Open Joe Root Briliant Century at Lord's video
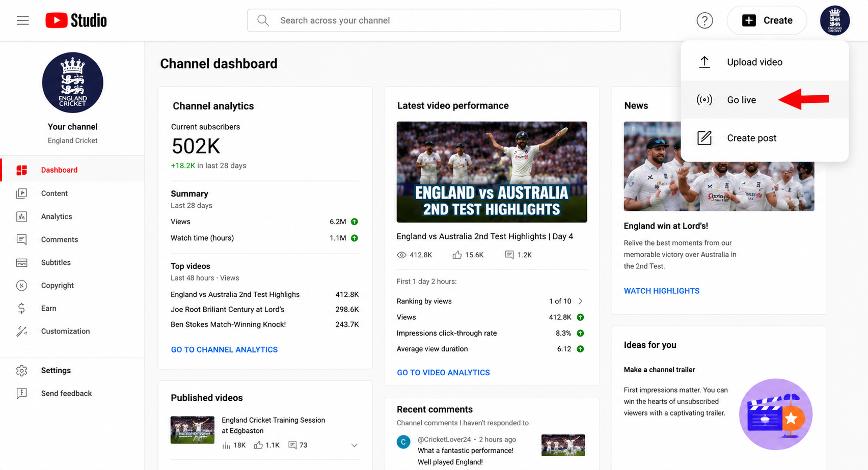Screen dimensions: 868x470 pyautogui.click(x=228, y=309)
